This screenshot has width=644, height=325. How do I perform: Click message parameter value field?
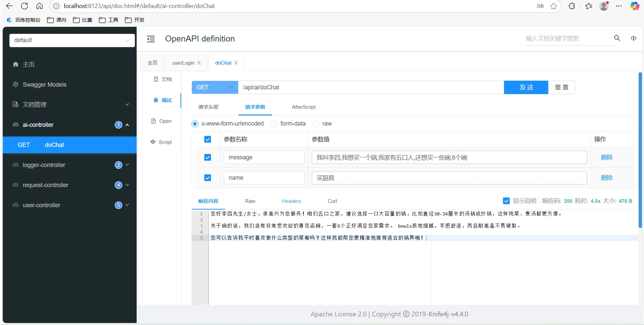[x=449, y=157]
